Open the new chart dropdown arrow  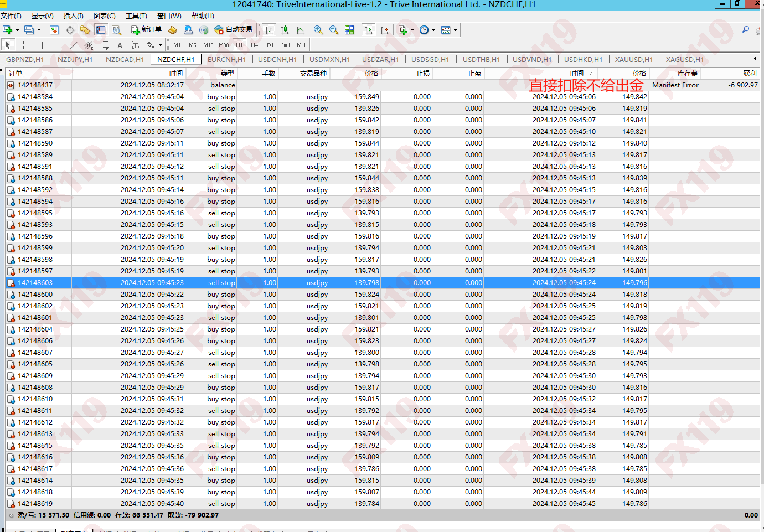[17, 30]
